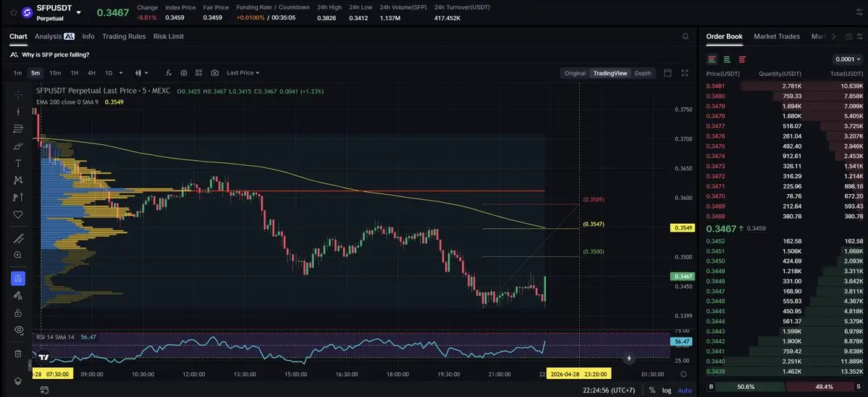868x397 pixels.
Task: Click the lightning quick-order icon
Action: coord(629,358)
